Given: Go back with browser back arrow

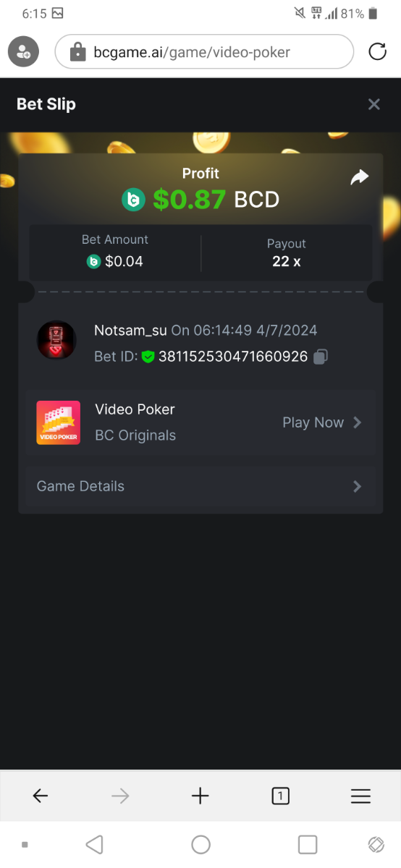Looking at the screenshot, I should click(41, 796).
